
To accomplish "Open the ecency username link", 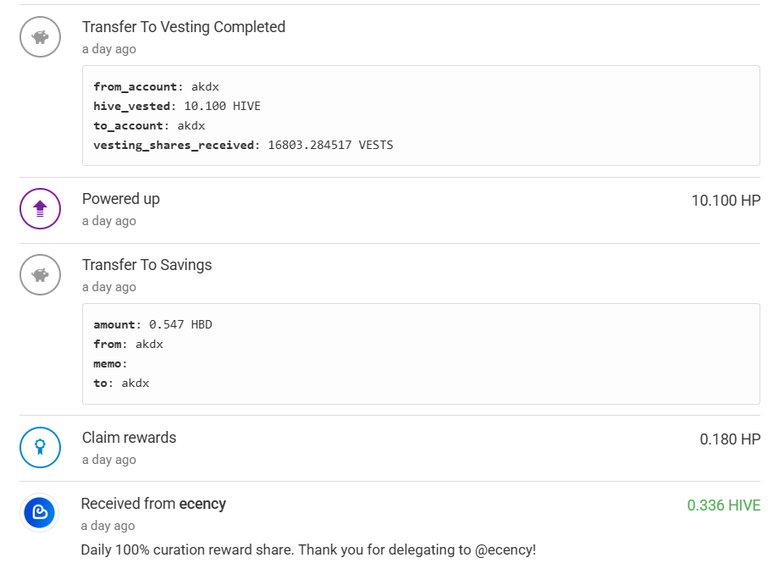I will click(x=202, y=504).
